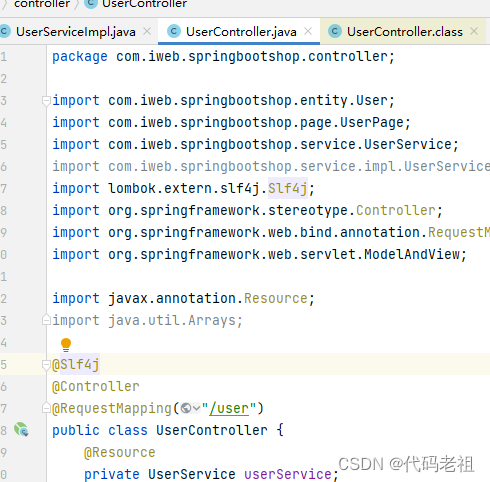This screenshot has height=482, width=490.
Task: Click the UserPage import class name
Action: tap(372, 122)
